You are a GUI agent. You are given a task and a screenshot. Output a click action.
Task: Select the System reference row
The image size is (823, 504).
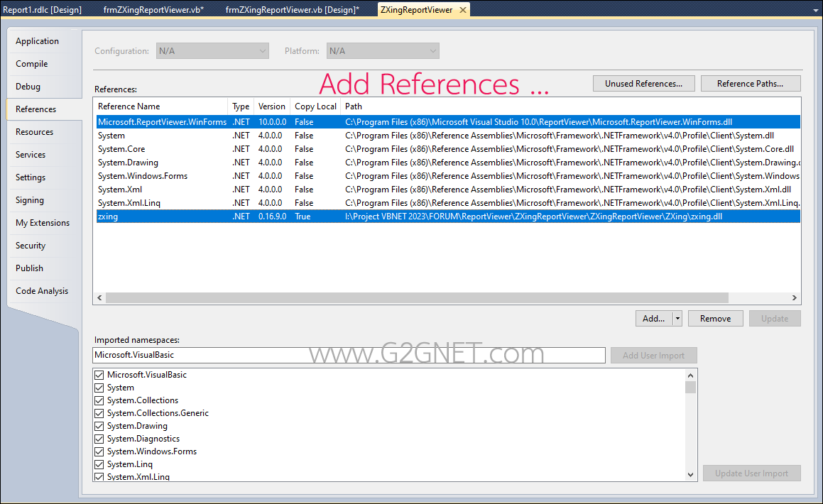pos(448,136)
